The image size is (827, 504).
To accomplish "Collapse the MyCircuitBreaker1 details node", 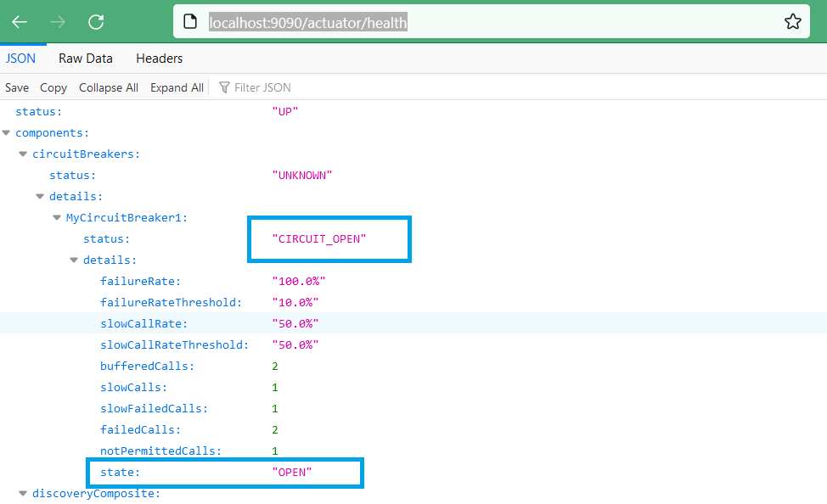I will [74, 260].
